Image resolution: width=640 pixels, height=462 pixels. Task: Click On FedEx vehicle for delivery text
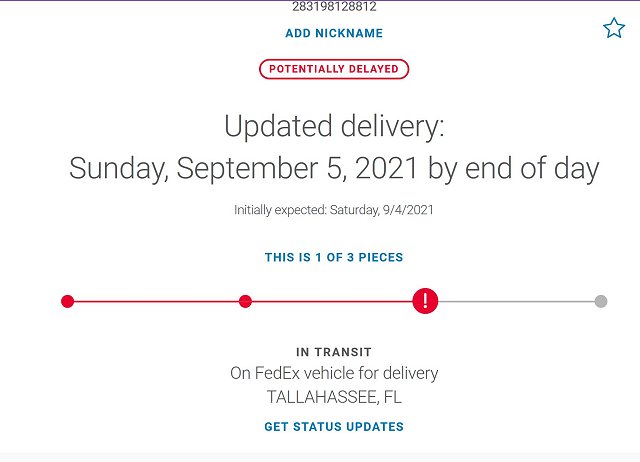tap(334, 373)
